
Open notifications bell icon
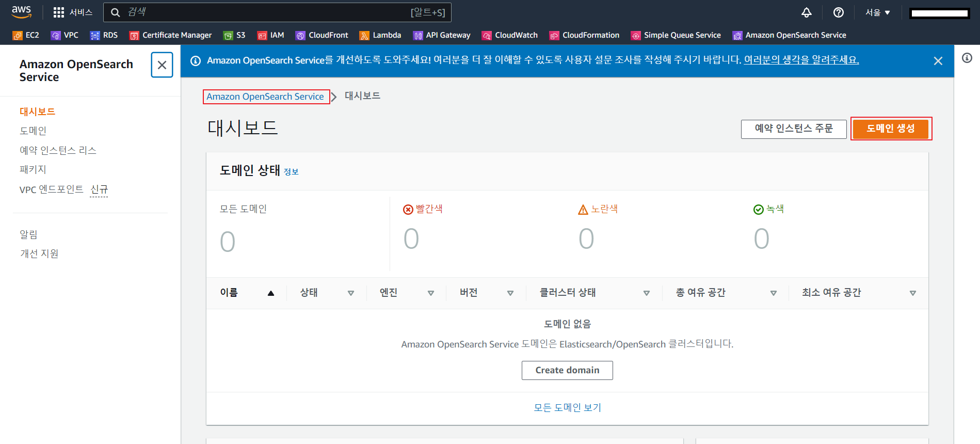[x=807, y=12]
